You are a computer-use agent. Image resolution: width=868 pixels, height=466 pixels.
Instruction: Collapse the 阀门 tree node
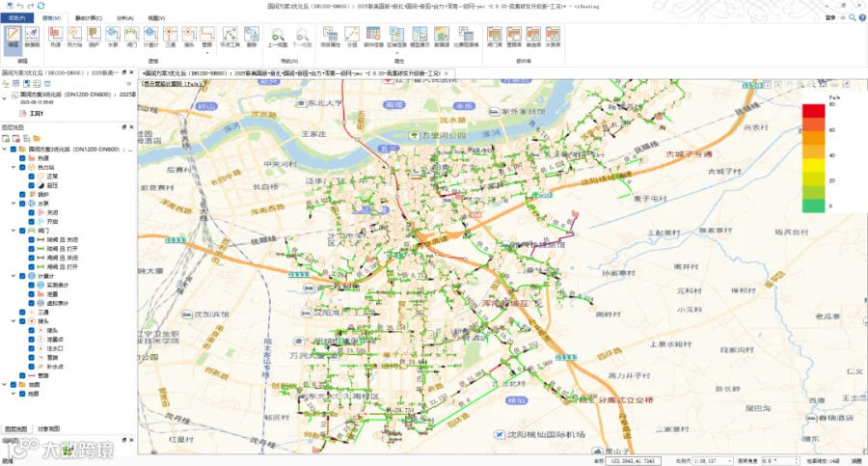coord(14,231)
